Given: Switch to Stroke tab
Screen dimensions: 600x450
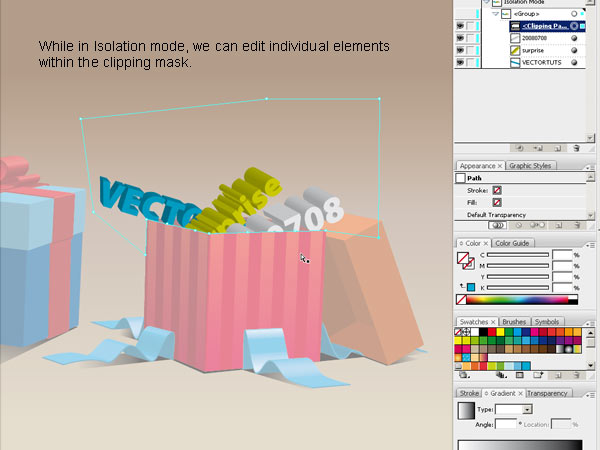Looking at the screenshot, I should pyautogui.click(x=469, y=393).
